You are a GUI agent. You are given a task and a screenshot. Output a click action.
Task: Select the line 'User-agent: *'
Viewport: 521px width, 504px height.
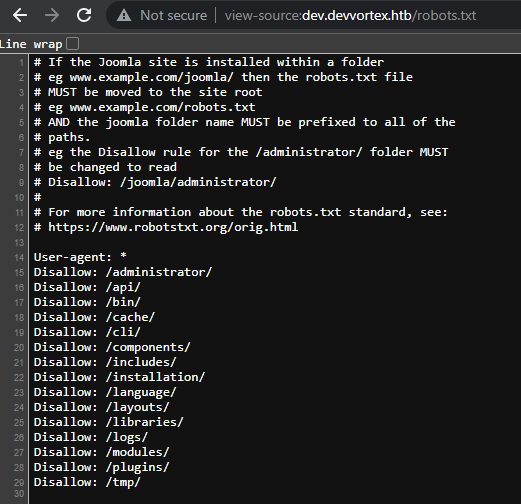pyautogui.click(x=80, y=257)
